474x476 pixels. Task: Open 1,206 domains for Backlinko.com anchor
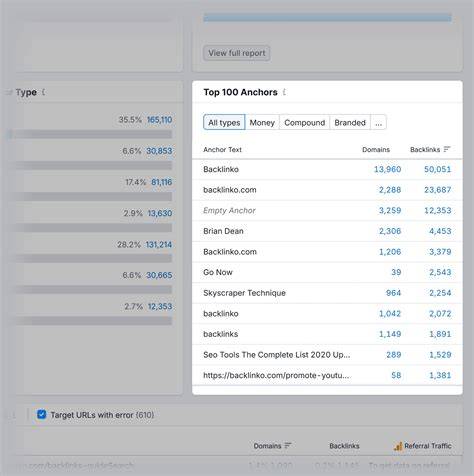point(390,252)
